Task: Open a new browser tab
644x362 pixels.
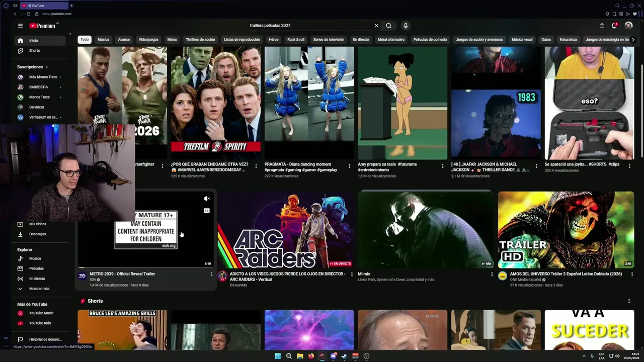Action: click(71, 6)
